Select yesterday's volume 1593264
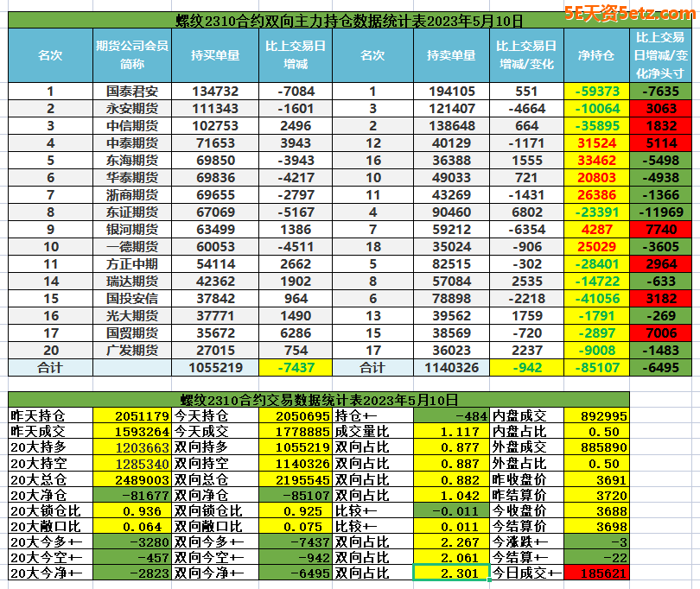The height and width of the screenshot is (589, 700). 132,432
